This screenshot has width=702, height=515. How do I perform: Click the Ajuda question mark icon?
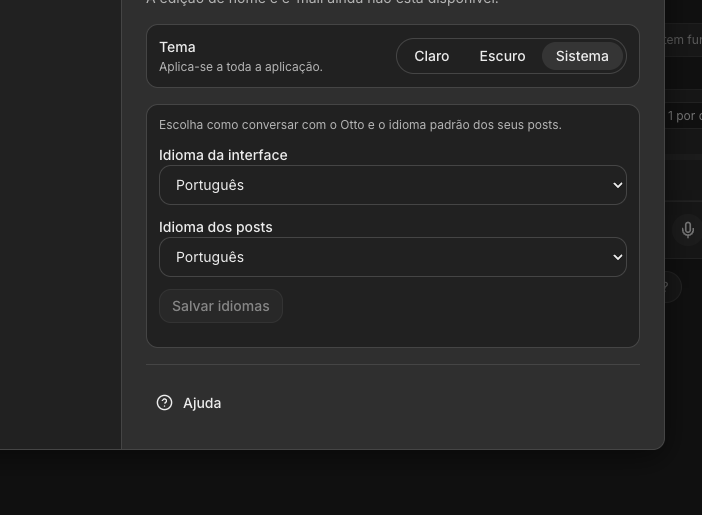pos(164,403)
